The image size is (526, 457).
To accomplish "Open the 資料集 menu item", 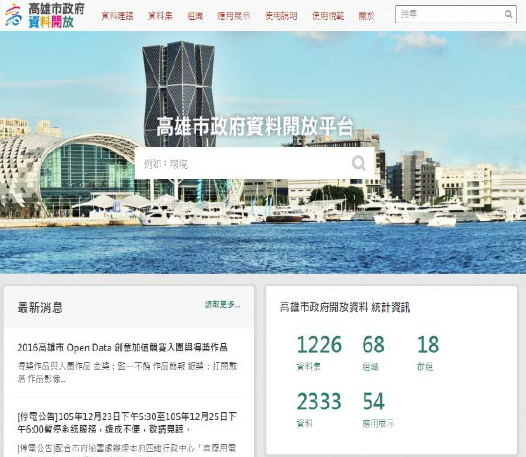I will (160, 16).
